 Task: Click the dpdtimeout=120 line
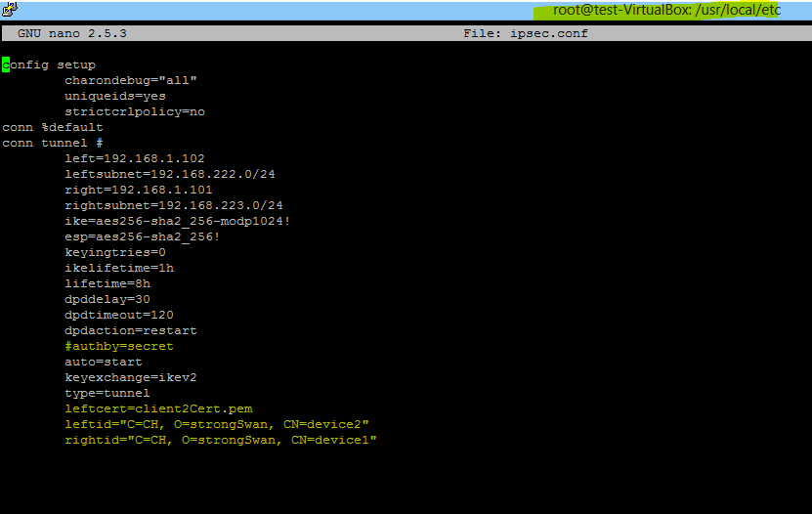[x=119, y=315]
